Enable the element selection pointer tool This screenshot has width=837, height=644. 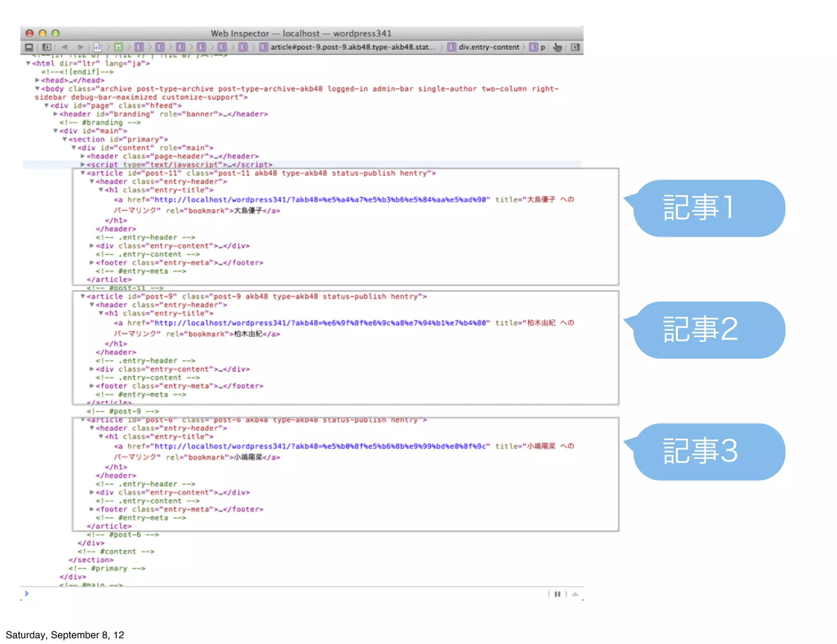[x=557, y=47]
